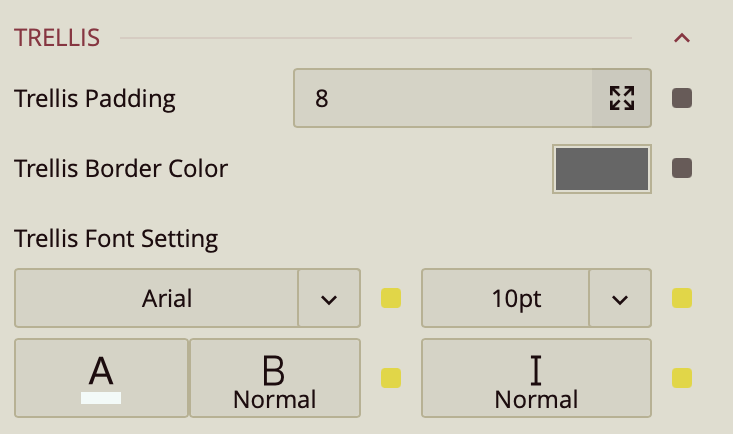The height and width of the screenshot is (434, 733).
Task: Open the Arial font dropdown arrow
Action: 330,298
